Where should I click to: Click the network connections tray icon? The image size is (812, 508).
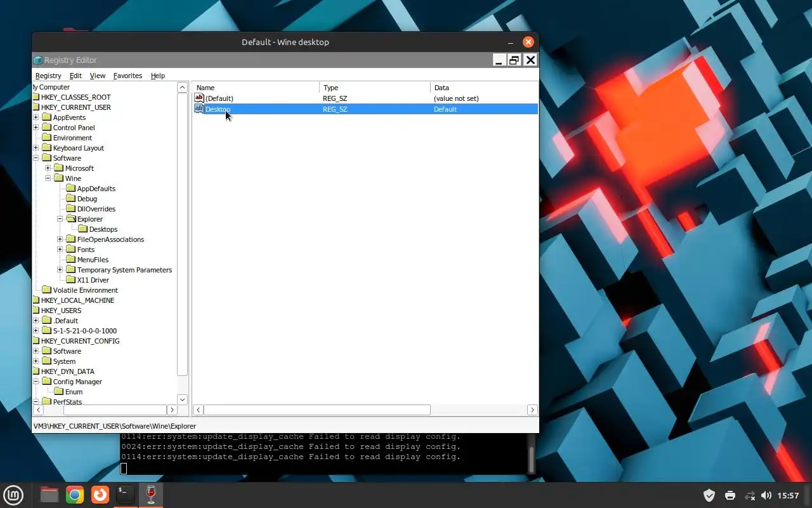coord(750,495)
